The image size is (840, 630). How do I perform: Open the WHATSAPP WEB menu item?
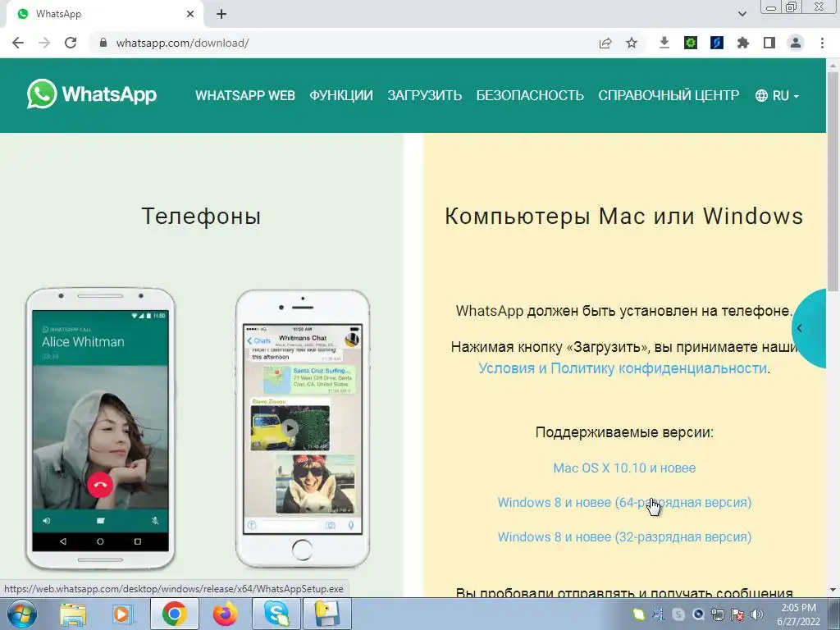(x=244, y=95)
